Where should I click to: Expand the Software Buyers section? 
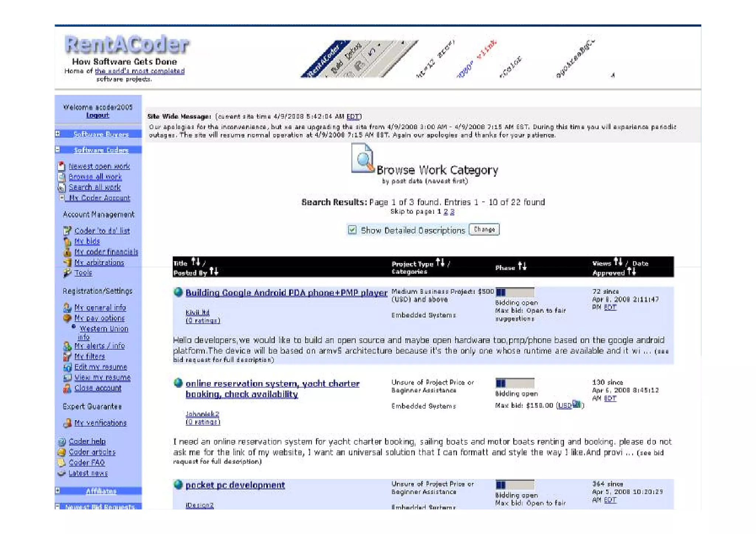point(58,134)
